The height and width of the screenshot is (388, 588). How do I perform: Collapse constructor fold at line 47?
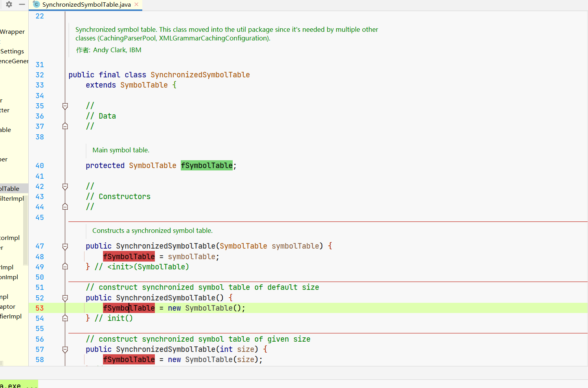point(65,246)
